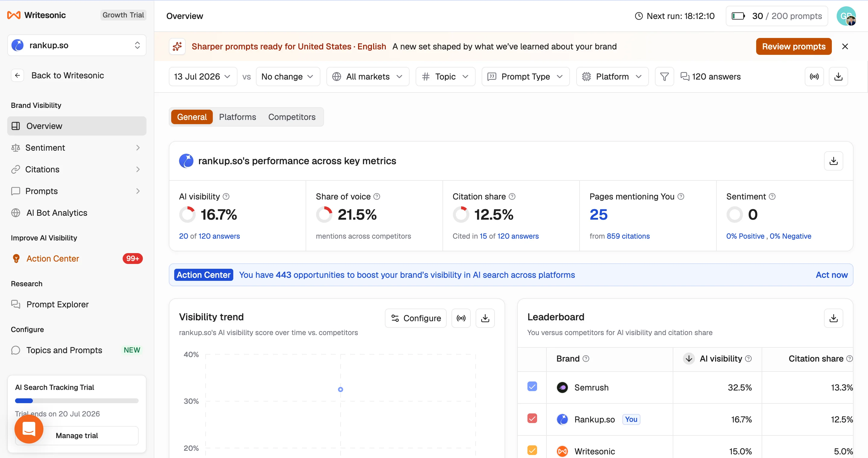
Task: Click the 859 citations link
Action: pos(628,237)
